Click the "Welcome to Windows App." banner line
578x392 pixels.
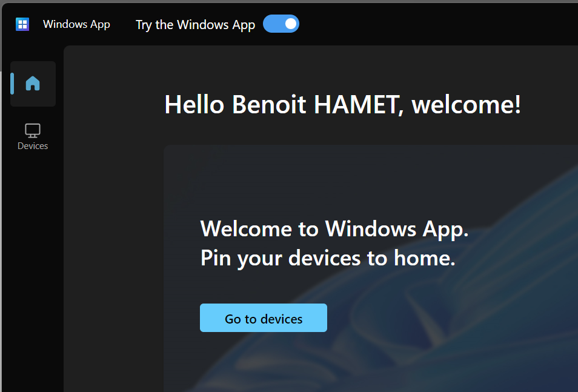click(334, 229)
